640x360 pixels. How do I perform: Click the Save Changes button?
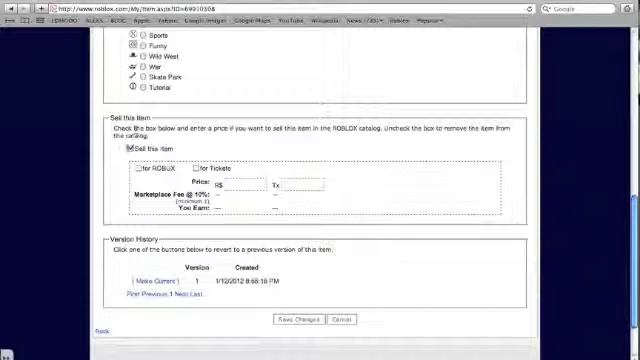[x=299, y=320]
